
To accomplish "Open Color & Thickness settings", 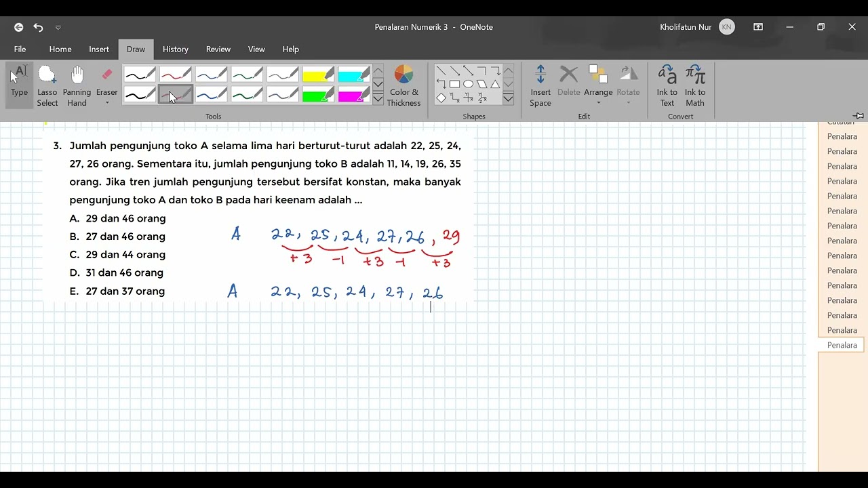I will [x=404, y=85].
